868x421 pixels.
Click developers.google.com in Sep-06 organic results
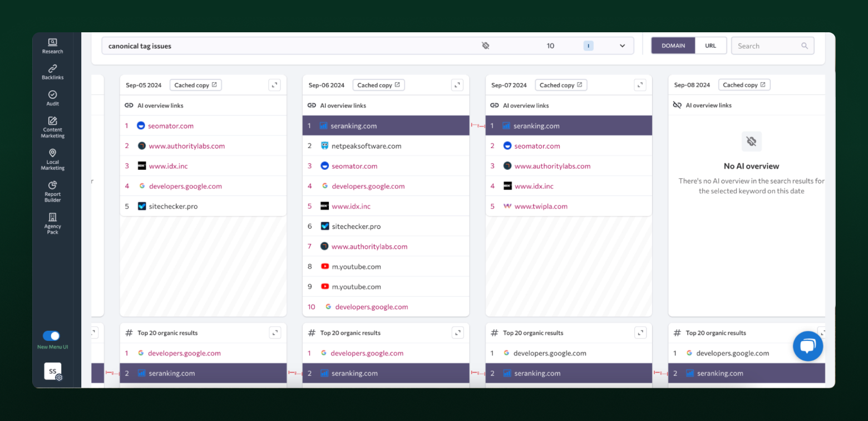point(367,353)
